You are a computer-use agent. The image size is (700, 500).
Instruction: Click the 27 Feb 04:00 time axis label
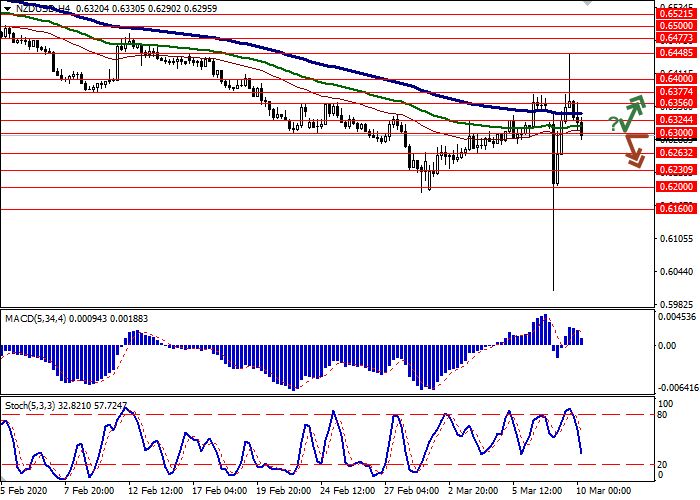(410, 492)
